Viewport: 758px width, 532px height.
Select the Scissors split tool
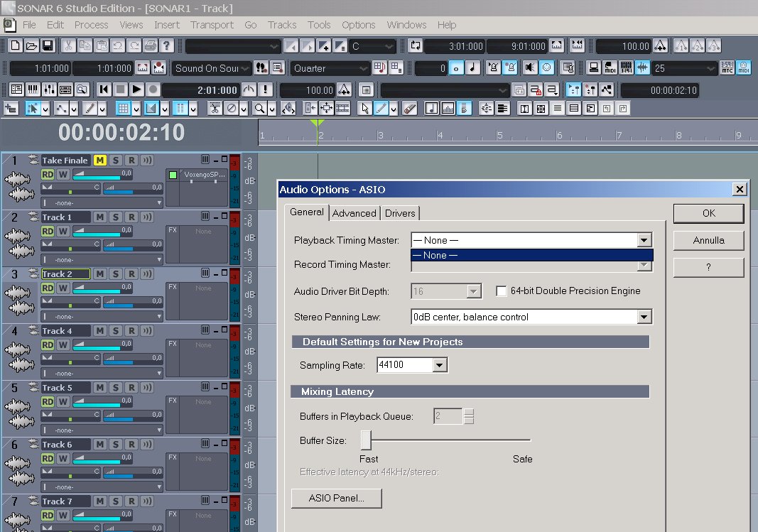pyautogui.click(x=214, y=109)
